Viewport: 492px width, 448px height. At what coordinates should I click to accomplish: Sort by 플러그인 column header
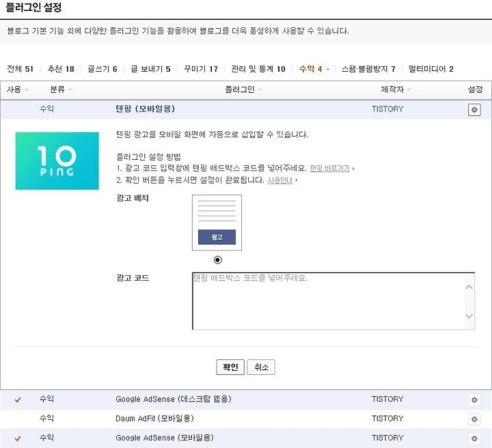tap(243, 89)
